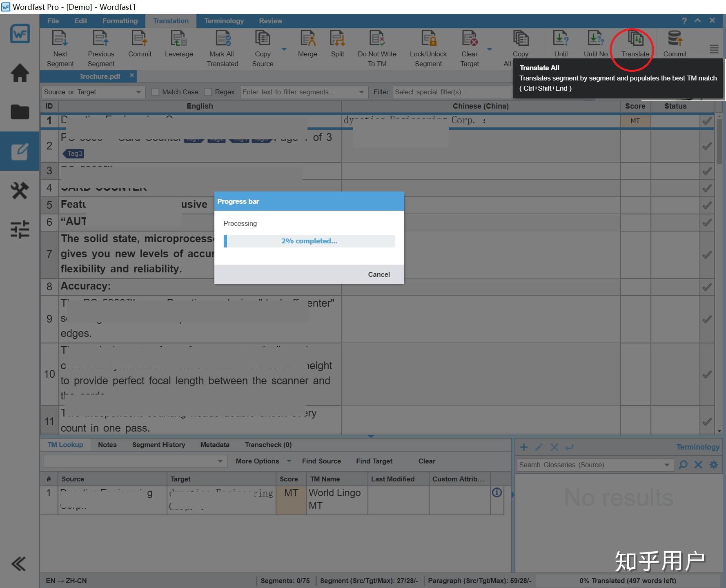Screen dimensions: 726x588
Task: Cancel the progress bar dialog
Action: [379, 274]
